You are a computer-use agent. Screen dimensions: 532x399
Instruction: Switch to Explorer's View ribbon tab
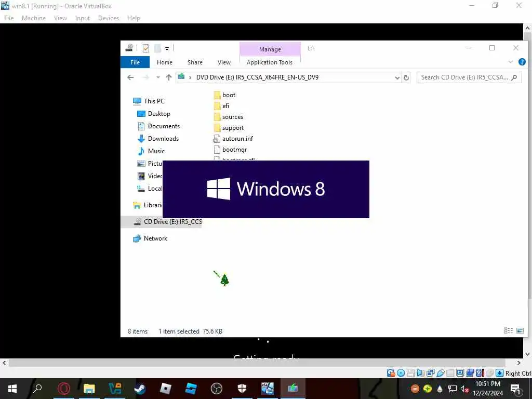click(x=224, y=62)
